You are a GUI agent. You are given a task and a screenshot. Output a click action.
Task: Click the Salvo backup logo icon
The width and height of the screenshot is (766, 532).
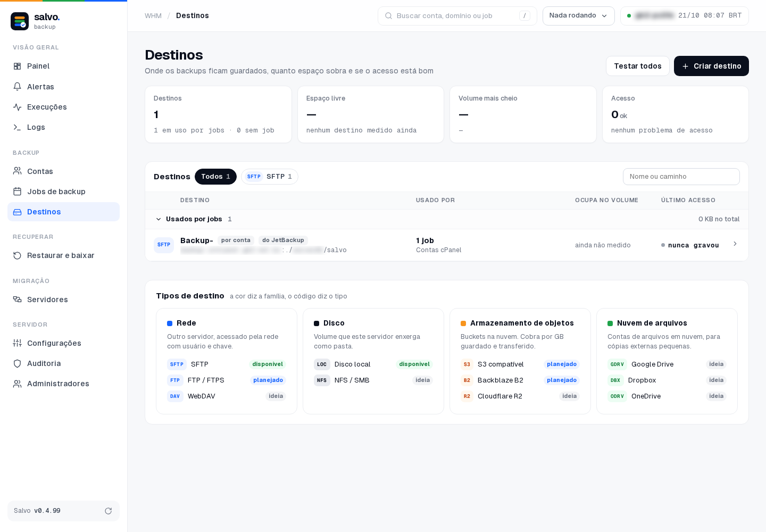(x=20, y=21)
